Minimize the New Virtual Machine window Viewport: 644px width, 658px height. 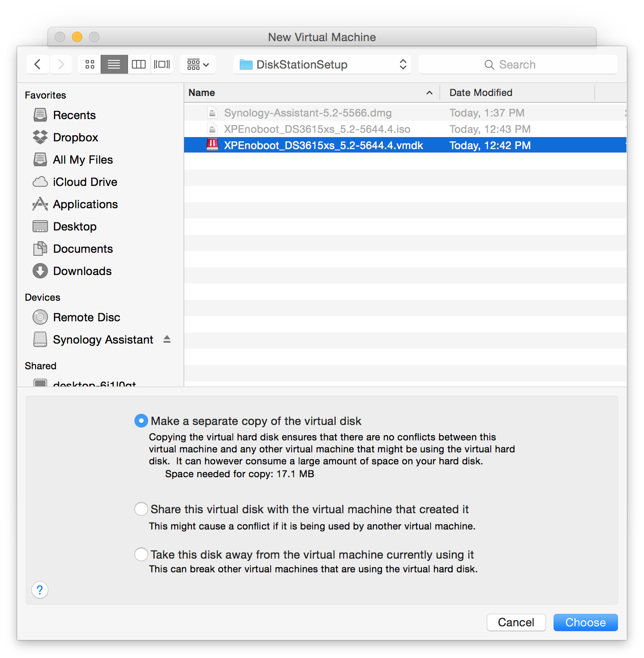click(77, 37)
